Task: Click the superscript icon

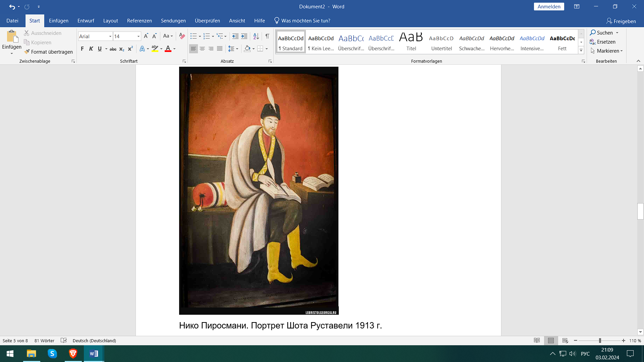Action: (130, 49)
